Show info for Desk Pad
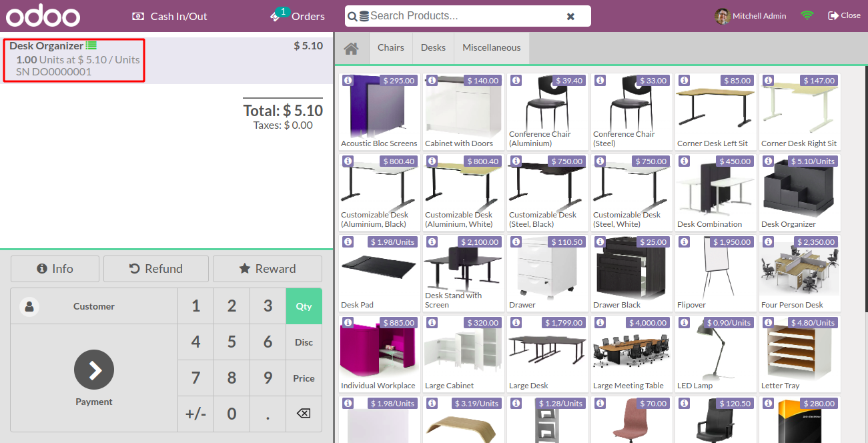Image resolution: width=868 pixels, height=443 pixels. click(348, 242)
